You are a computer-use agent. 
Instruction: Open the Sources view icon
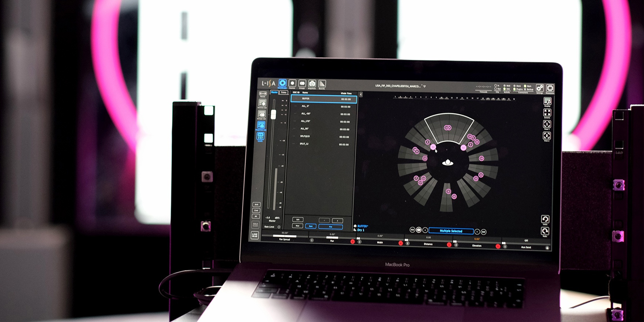292,83
